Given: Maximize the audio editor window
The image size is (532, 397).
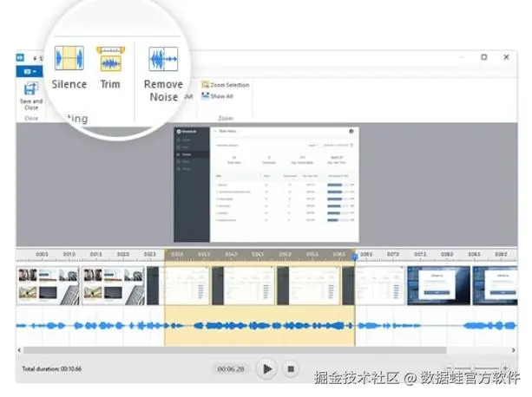Looking at the screenshot, I should (484, 57).
